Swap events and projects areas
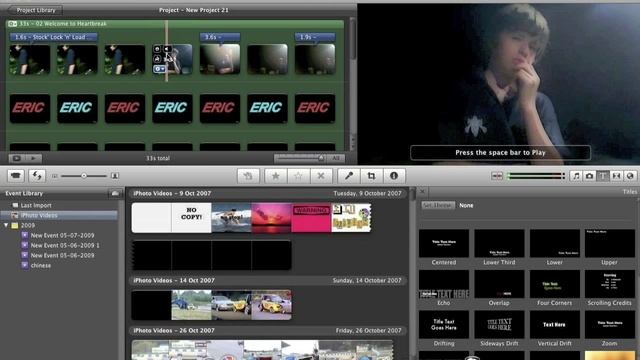This screenshot has width=640, height=360. [x=37, y=176]
